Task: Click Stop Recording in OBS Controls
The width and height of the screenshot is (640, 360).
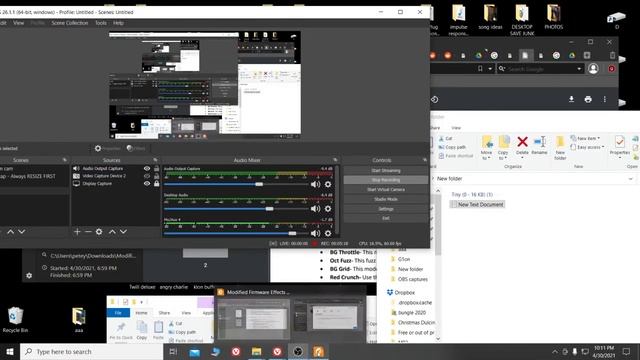Action: point(386,180)
